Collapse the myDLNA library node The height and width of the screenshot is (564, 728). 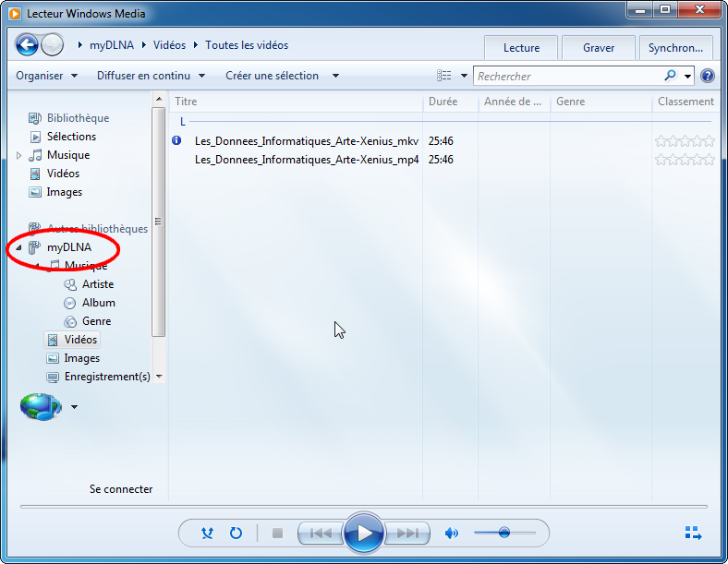(x=18, y=247)
